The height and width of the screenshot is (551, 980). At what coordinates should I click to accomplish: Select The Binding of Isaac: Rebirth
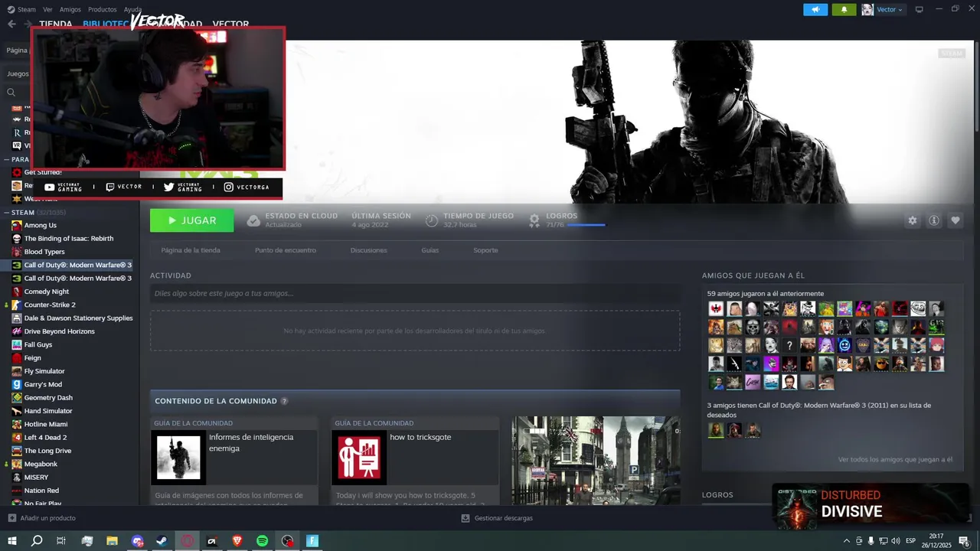point(70,239)
